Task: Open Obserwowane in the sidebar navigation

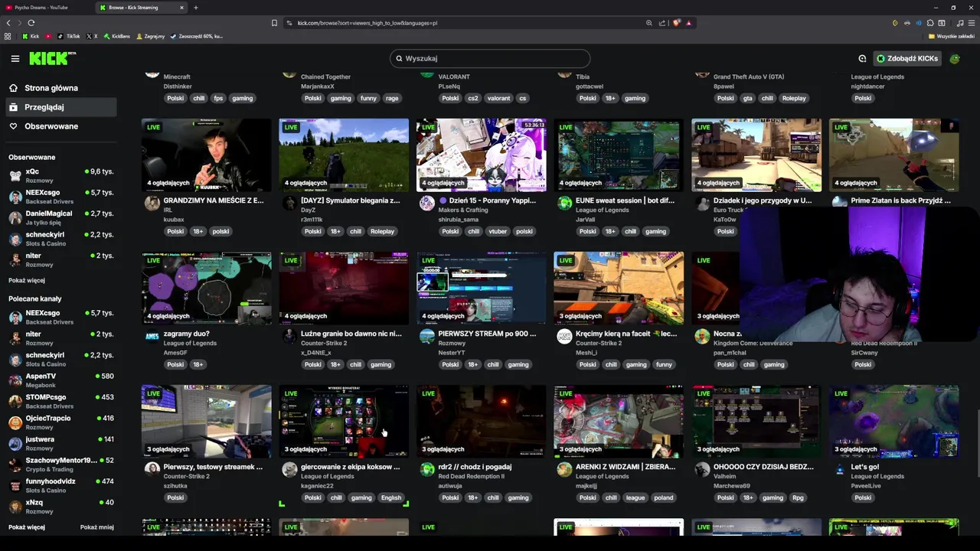Action: point(51,126)
